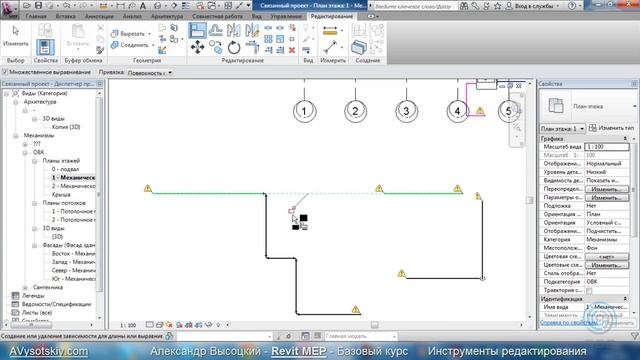This screenshot has height=360, width=640.
Task: Select the Array tool
Action: [x=268, y=39]
